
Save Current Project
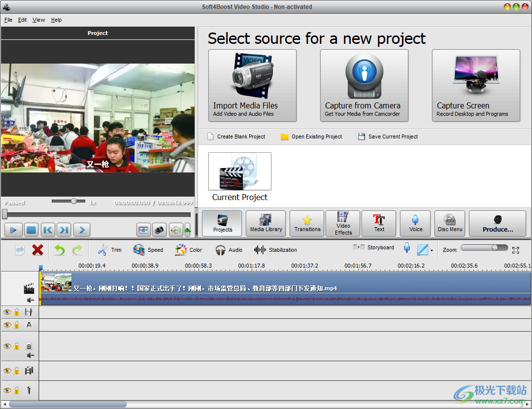388,136
